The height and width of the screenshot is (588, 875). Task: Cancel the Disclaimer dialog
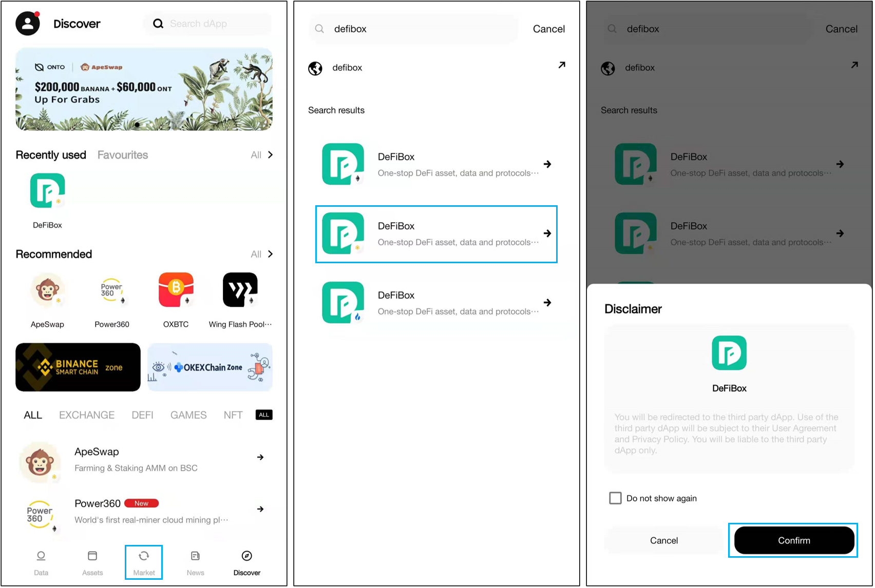point(664,540)
